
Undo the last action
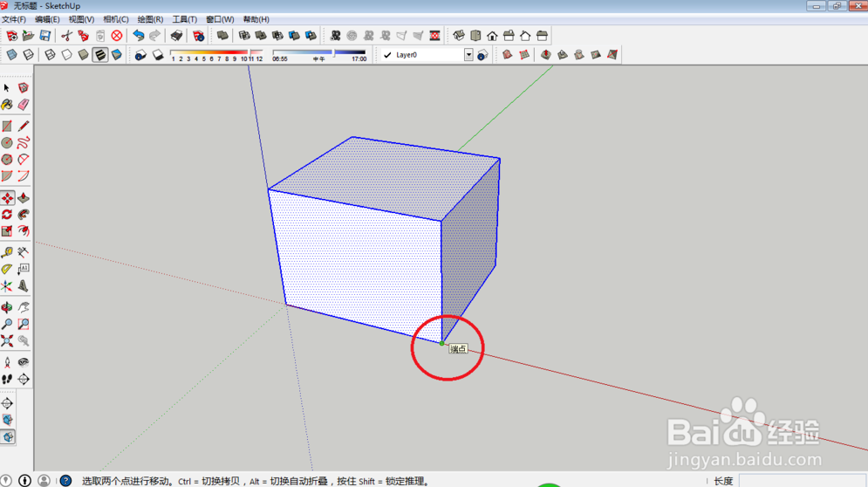tap(138, 36)
